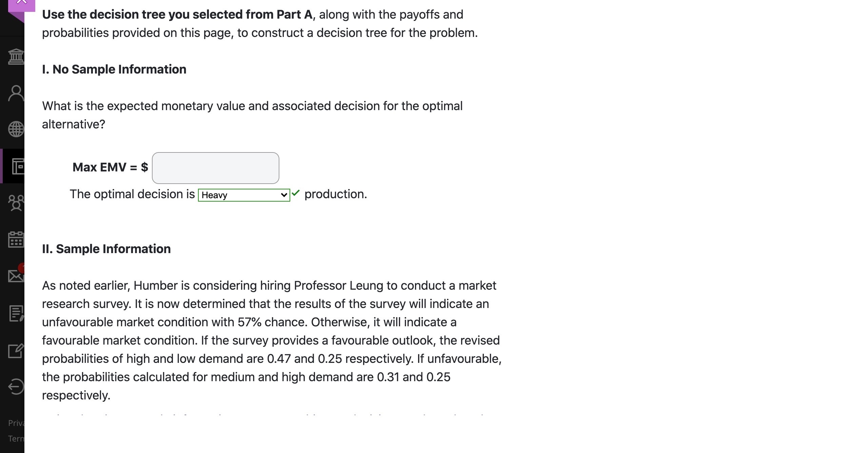Click the green checkmark beside the dropdown
The width and height of the screenshot is (868, 453).
(x=296, y=193)
